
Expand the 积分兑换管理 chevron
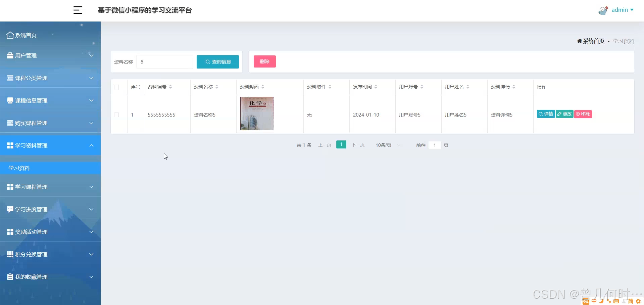91,254
